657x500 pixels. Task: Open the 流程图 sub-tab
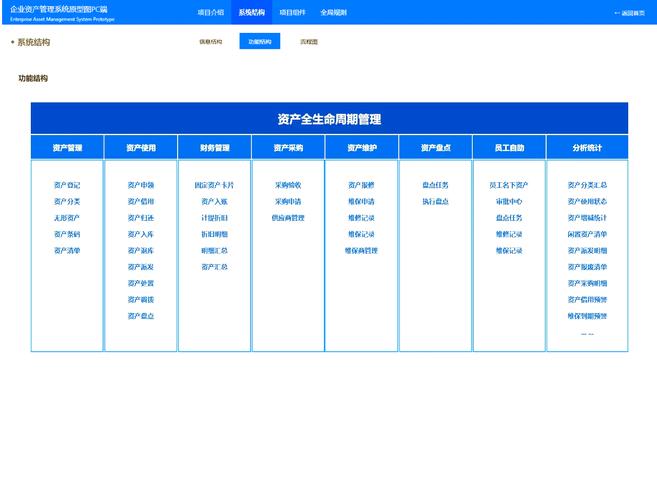pos(309,41)
